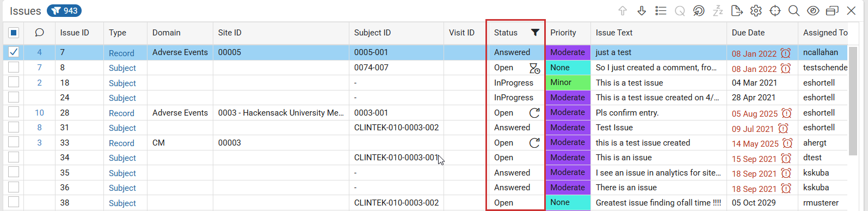Close the Issues panel with X

[x=851, y=11]
